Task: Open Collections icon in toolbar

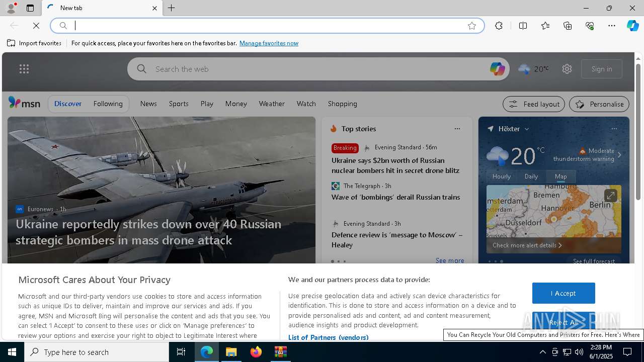Action: [568, 26]
